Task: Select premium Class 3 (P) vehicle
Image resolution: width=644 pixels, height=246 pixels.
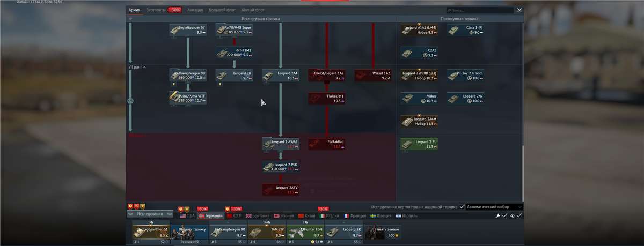Action: coord(466,30)
